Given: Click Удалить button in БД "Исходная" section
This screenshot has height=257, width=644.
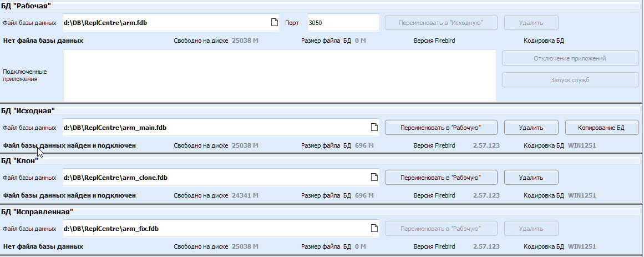Looking at the screenshot, I should (x=531, y=128).
